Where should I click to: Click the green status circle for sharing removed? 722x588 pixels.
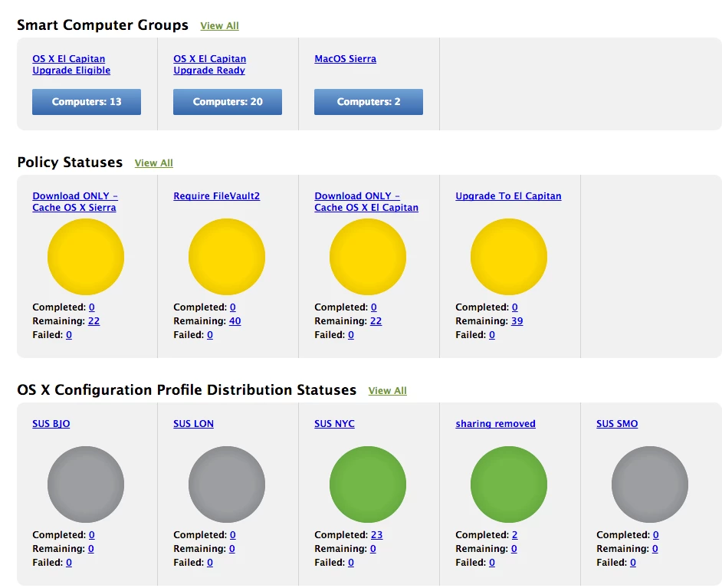[509, 485]
